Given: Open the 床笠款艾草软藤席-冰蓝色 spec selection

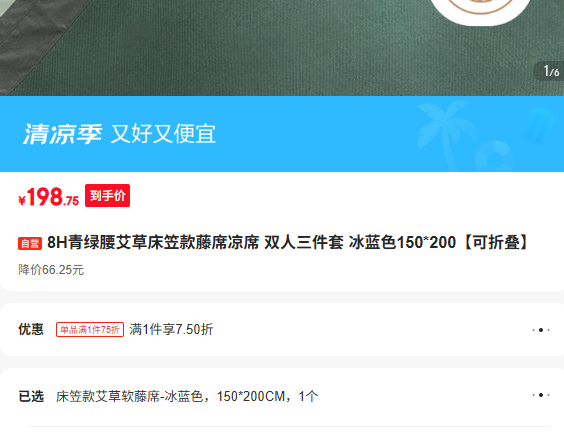Looking at the screenshot, I should pos(187,397).
